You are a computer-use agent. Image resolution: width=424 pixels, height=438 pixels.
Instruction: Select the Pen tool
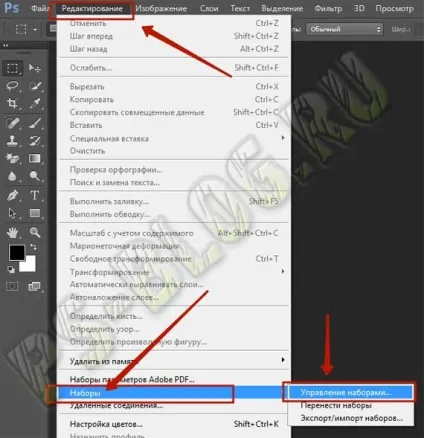13,195
